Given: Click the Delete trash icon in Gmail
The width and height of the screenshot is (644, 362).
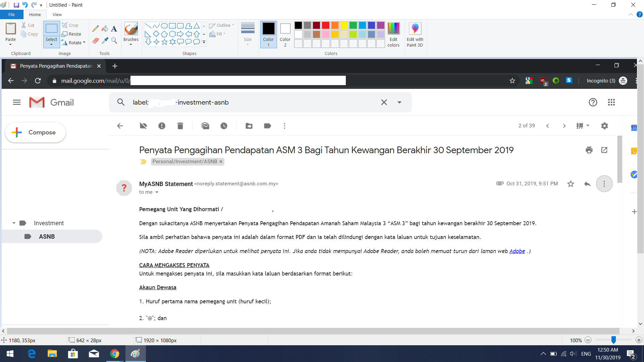Looking at the screenshot, I should click(180, 126).
